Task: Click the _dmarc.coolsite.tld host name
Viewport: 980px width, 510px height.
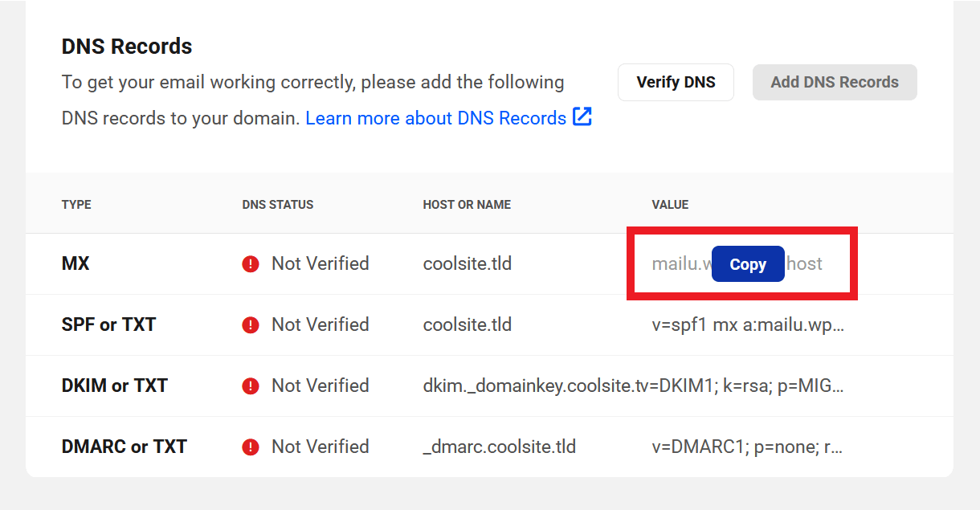Action: pos(499,447)
